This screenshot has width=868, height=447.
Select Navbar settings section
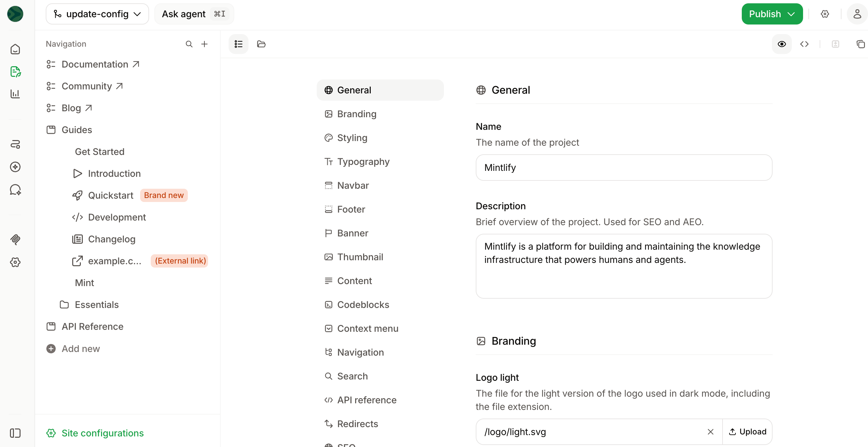(x=380, y=186)
